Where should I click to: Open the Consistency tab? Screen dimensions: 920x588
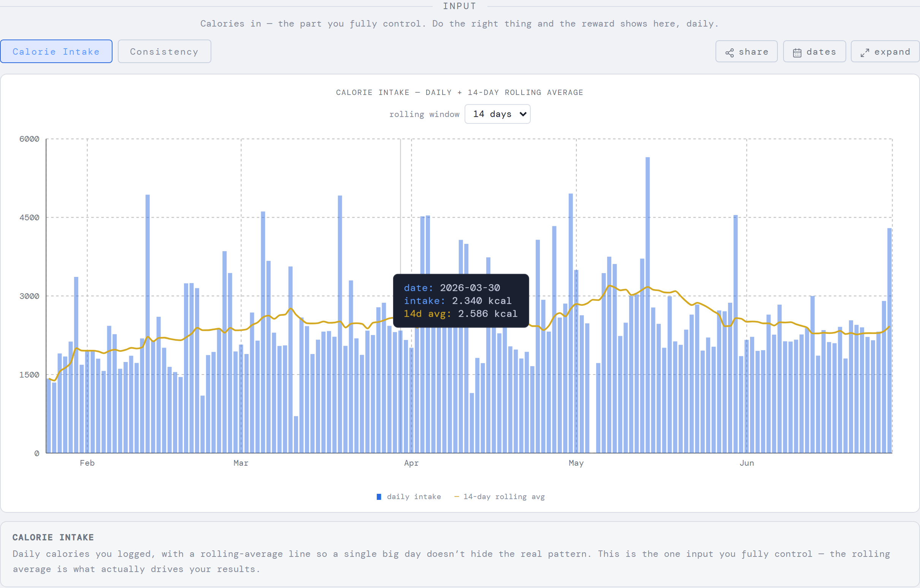[164, 52]
